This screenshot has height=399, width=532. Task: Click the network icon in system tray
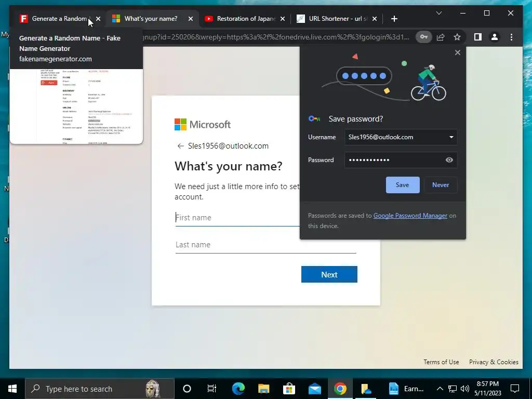click(453, 389)
